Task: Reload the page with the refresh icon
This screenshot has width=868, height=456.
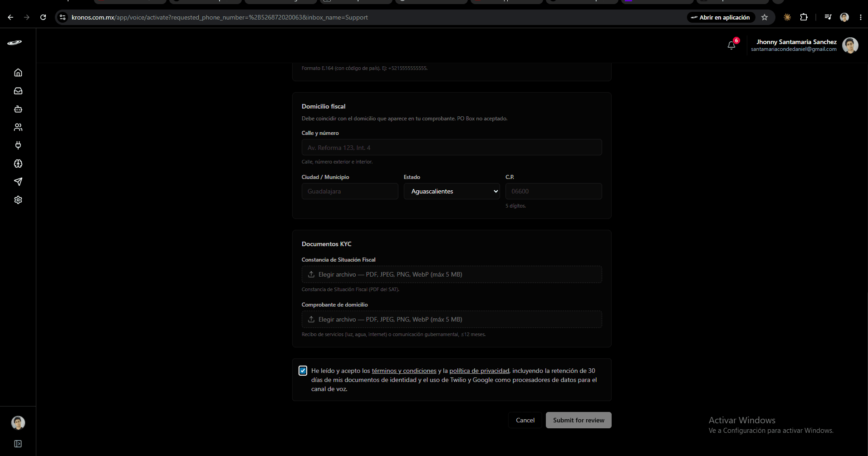Action: pyautogui.click(x=43, y=17)
